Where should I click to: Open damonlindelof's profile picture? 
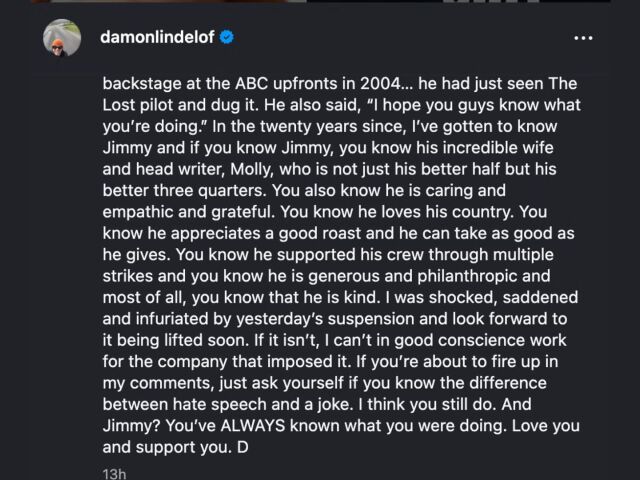coord(62,38)
